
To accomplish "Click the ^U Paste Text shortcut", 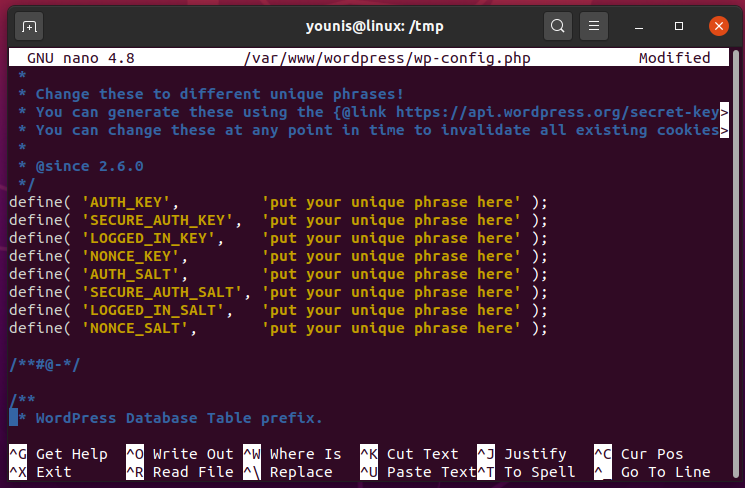I will click(x=417, y=472).
